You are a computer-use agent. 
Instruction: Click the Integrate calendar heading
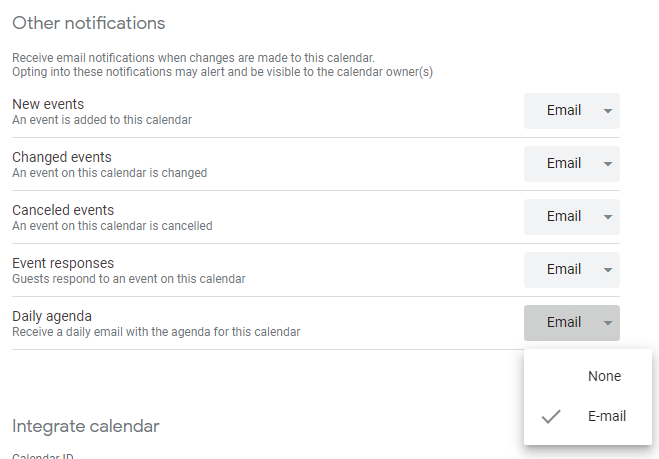(x=85, y=426)
